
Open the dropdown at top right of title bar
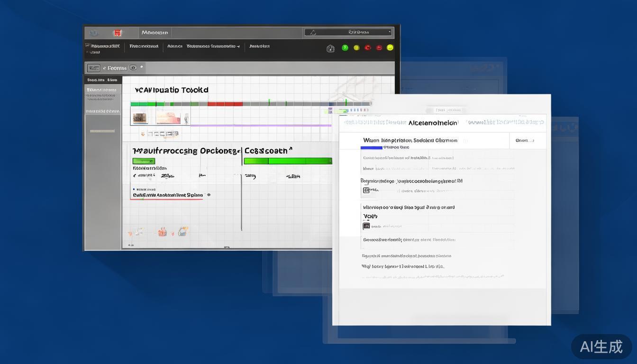click(349, 32)
